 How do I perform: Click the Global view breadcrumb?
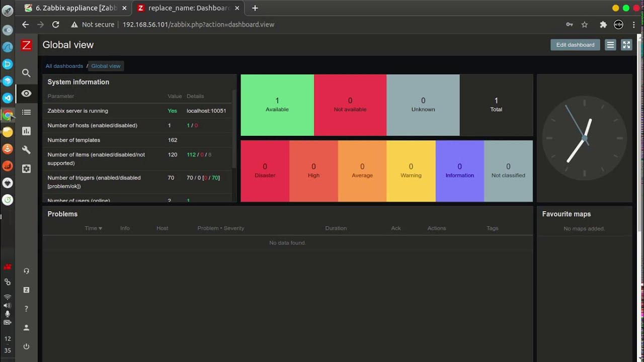(106, 66)
